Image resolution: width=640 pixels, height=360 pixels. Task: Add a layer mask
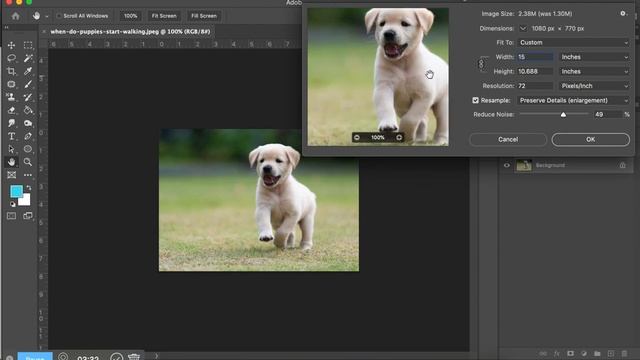(570, 353)
